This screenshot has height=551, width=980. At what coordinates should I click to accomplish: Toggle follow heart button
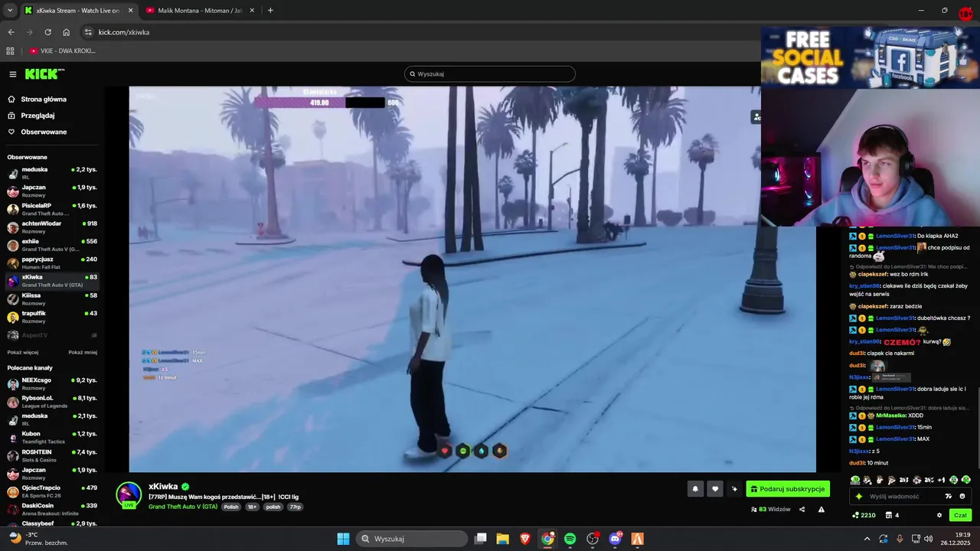[x=715, y=489]
